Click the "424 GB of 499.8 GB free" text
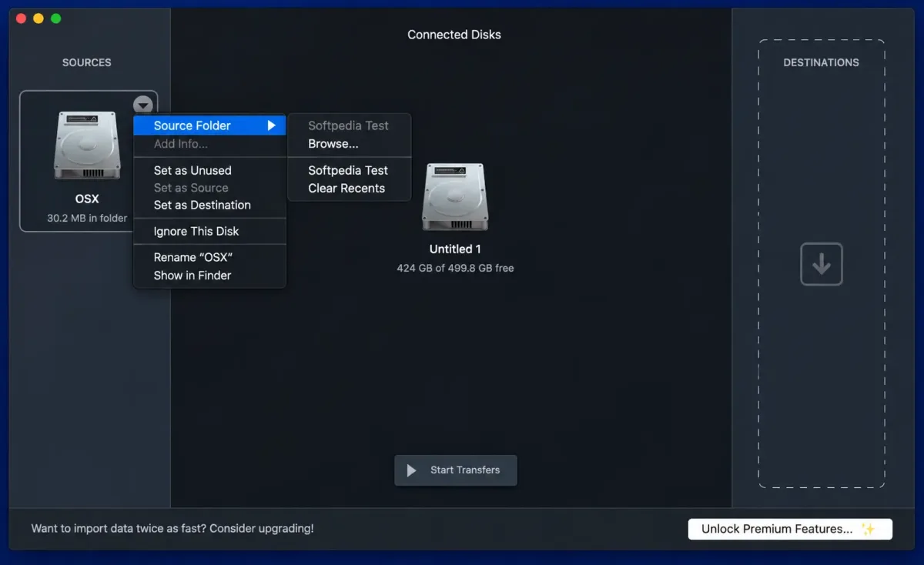This screenshot has height=565, width=924. (455, 268)
